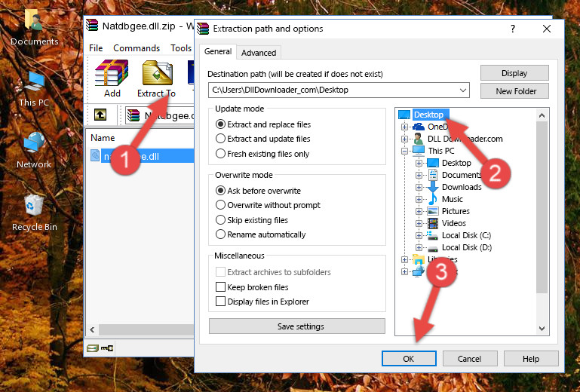Click the up one level folder icon
The height and width of the screenshot is (392, 580).
[x=100, y=115]
